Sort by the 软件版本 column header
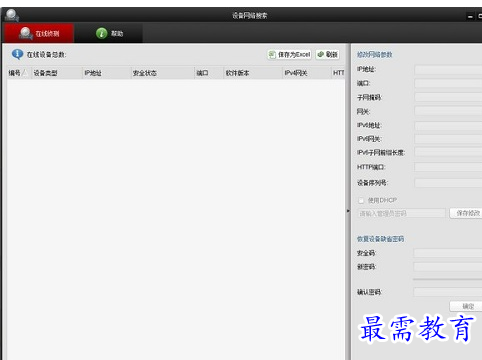This screenshot has height=360, width=482. 252,73
